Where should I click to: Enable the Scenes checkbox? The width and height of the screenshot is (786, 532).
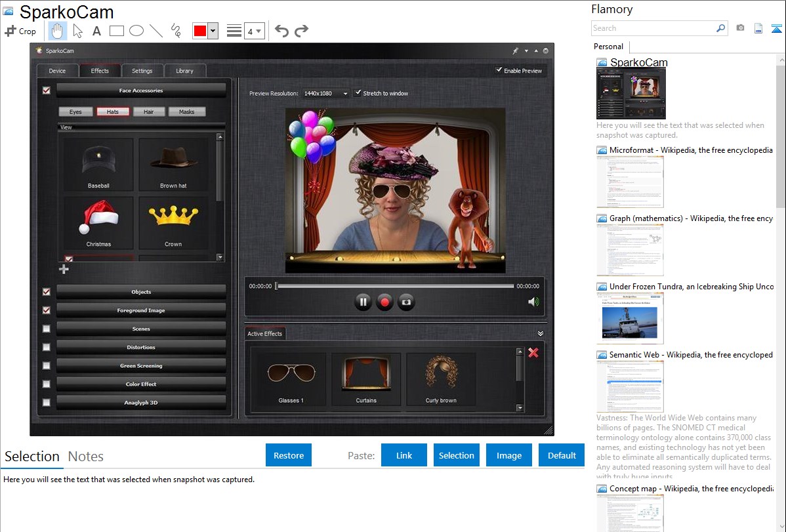(46, 329)
